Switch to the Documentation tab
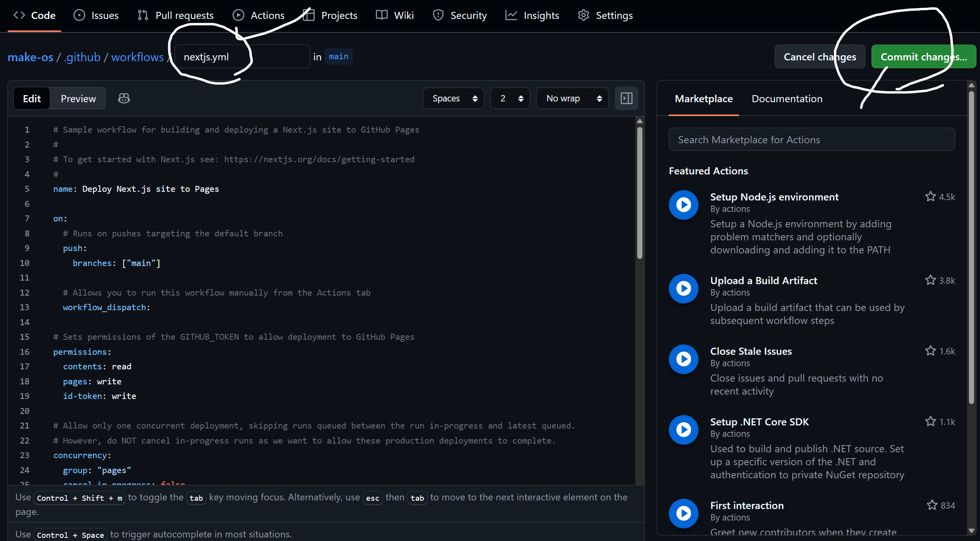 tap(787, 99)
